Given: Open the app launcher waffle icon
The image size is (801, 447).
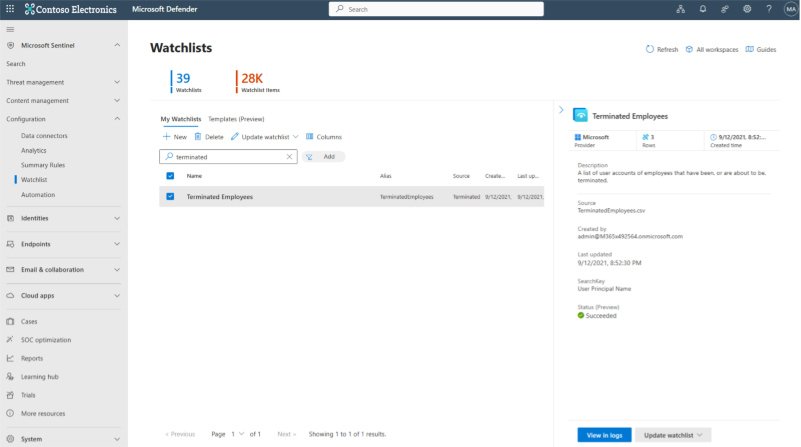Looking at the screenshot, I should tap(10, 9).
